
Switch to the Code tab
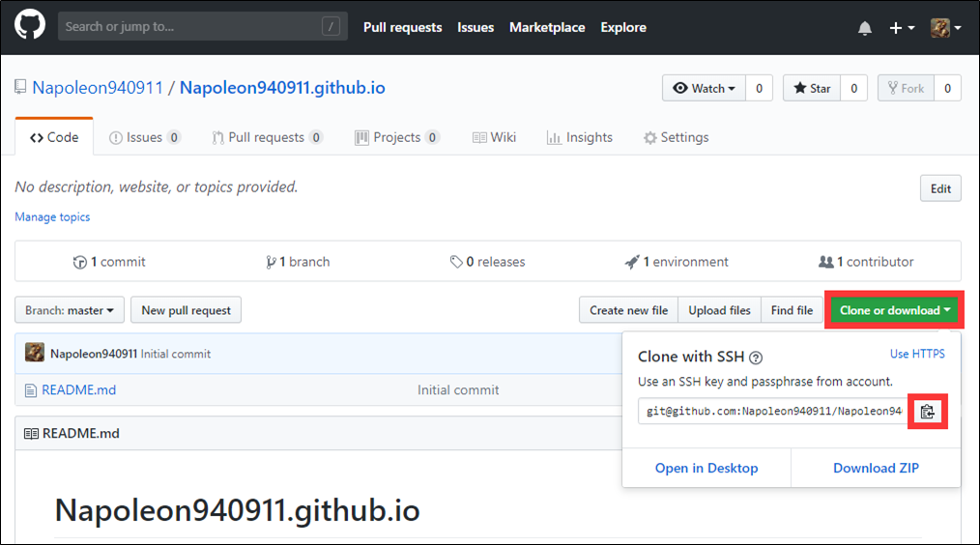tap(54, 137)
